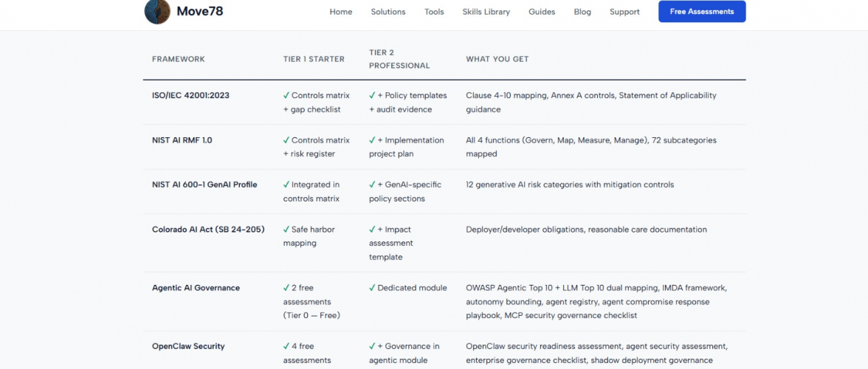
Task: Select the TIER 2 PROFESSIONAL column header
Action: [x=400, y=59]
